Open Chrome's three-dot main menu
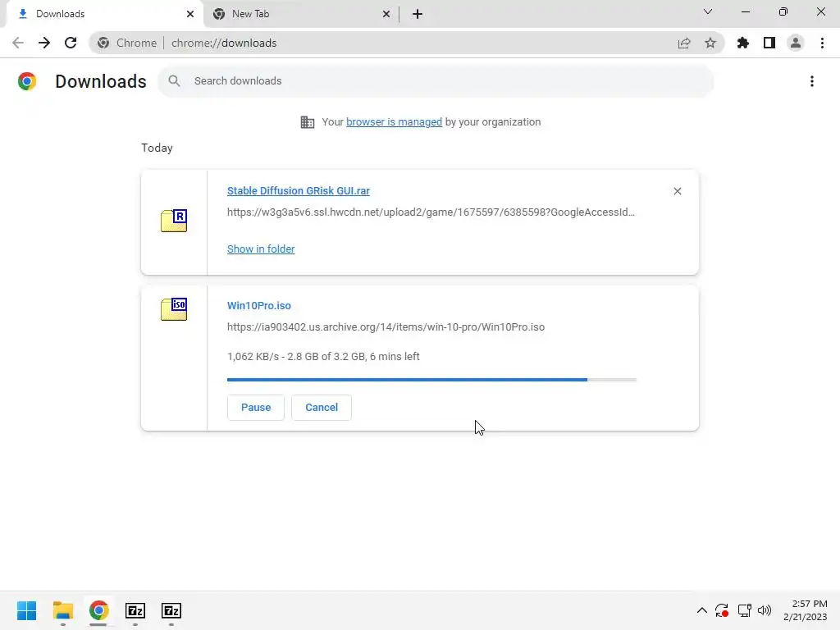 coord(822,43)
